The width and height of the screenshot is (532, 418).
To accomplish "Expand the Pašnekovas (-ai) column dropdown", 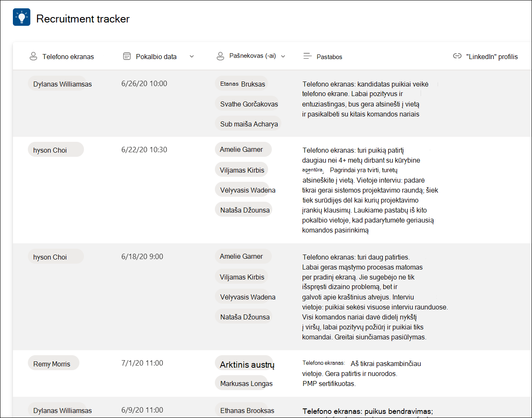I will coord(283,56).
